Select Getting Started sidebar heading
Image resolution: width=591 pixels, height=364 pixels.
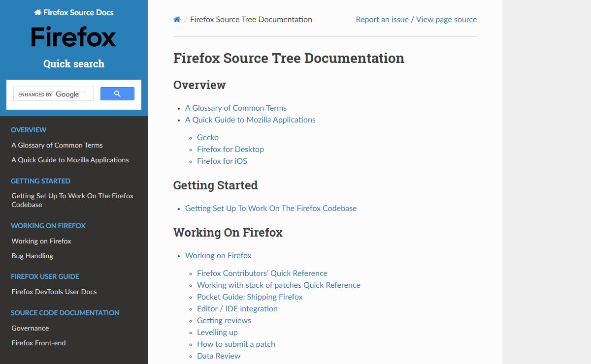click(40, 181)
